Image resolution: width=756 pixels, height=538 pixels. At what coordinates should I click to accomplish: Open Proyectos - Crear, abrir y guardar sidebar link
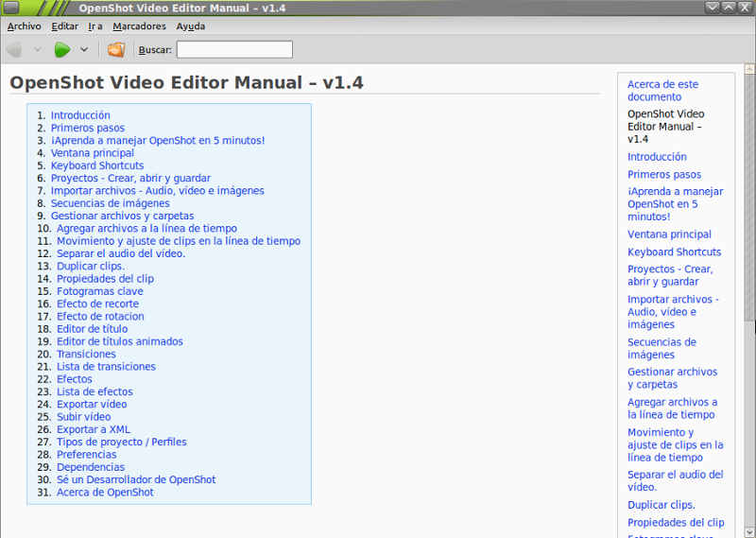click(670, 275)
